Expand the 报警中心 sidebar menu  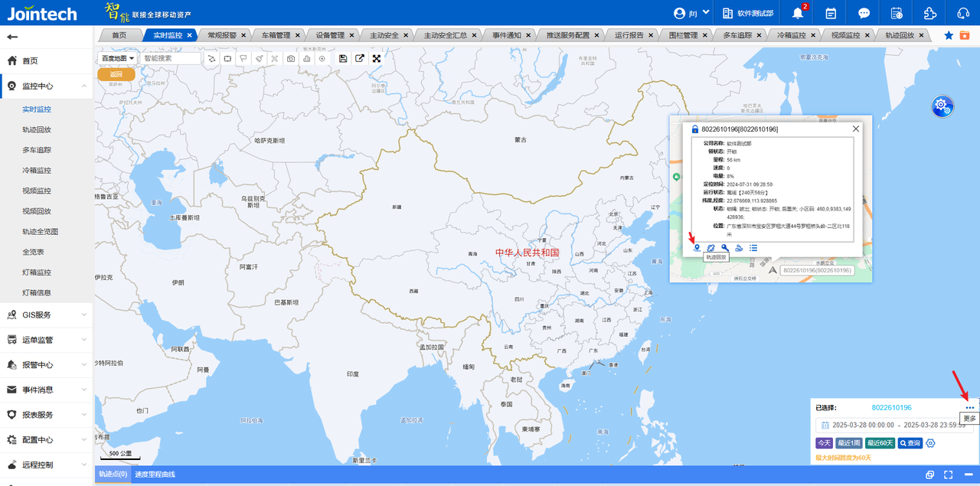[x=46, y=365]
